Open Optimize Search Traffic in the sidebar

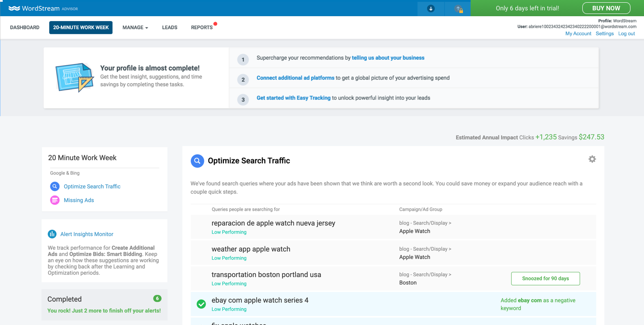pos(92,186)
